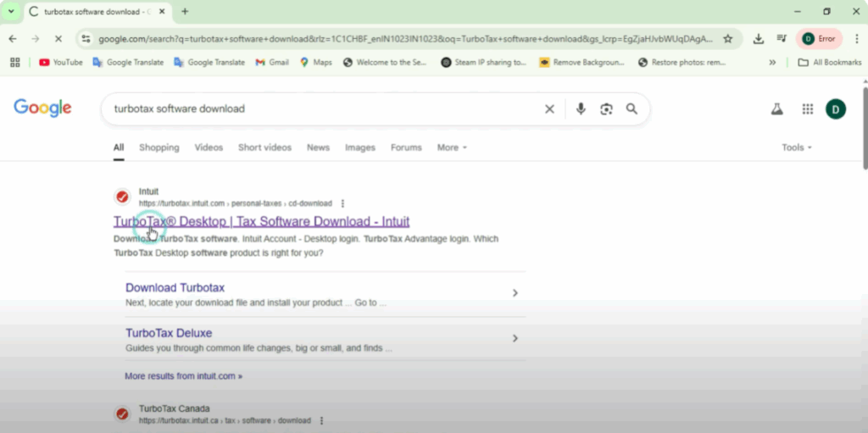Expand hidden bookmarks with the double chevron
Image resolution: width=868 pixels, height=433 pixels.
click(x=772, y=63)
